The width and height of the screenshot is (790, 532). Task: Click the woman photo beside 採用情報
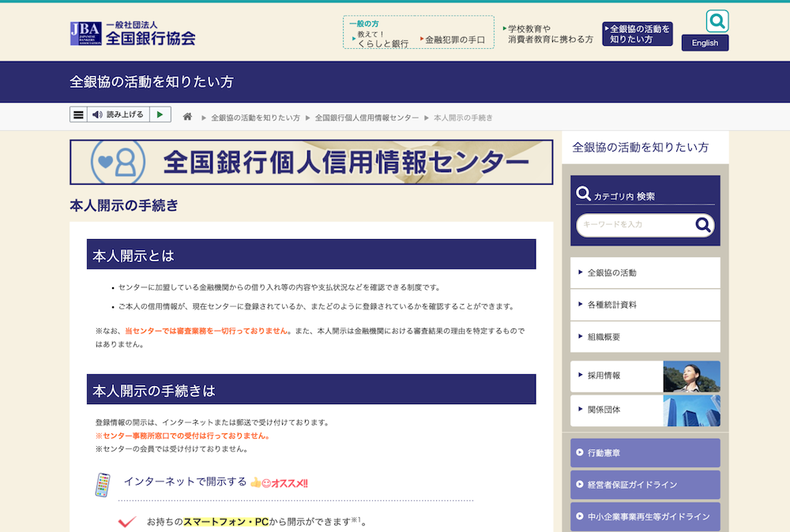point(692,377)
